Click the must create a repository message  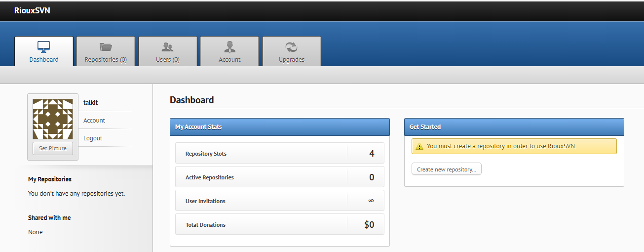click(x=501, y=146)
